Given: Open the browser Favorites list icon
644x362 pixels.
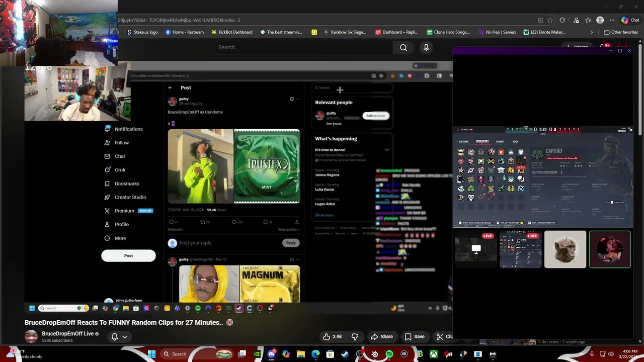Looking at the screenshot, I should (588, 20).
